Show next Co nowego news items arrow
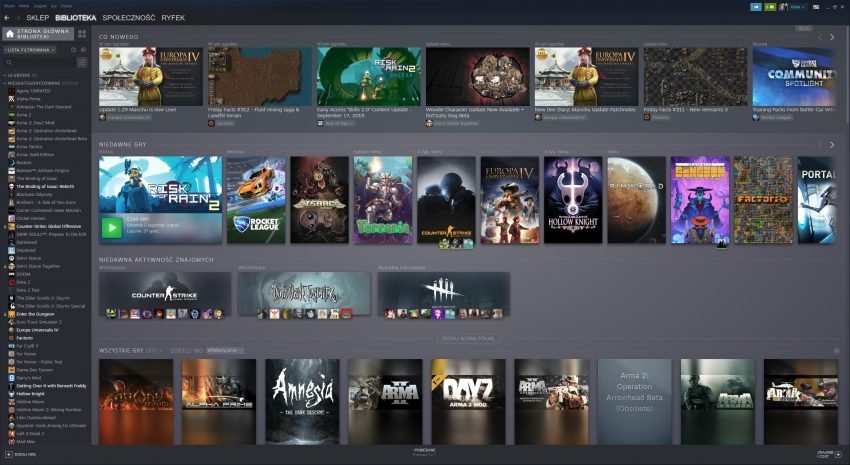This screenshot has width=850, height=465. coord(832,37)
